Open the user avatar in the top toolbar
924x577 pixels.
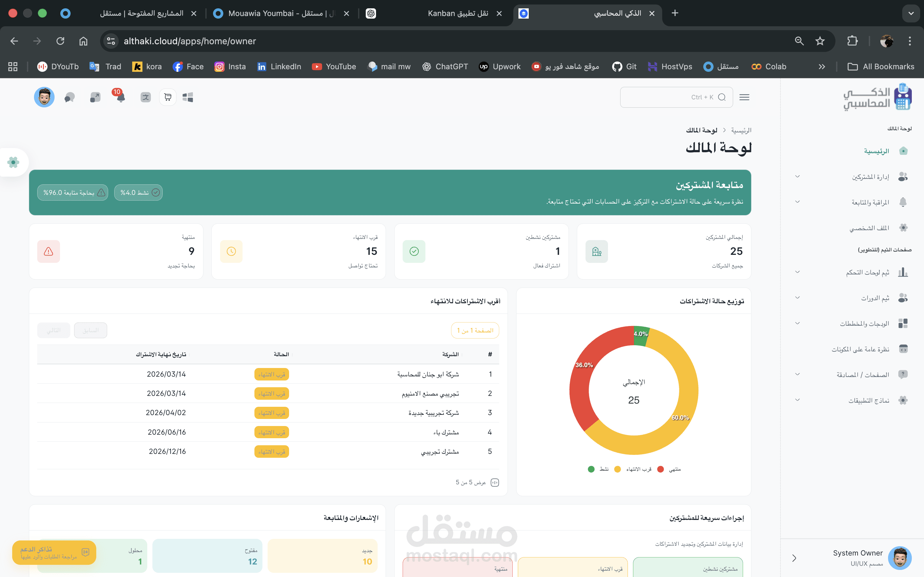tap(44, 97)
